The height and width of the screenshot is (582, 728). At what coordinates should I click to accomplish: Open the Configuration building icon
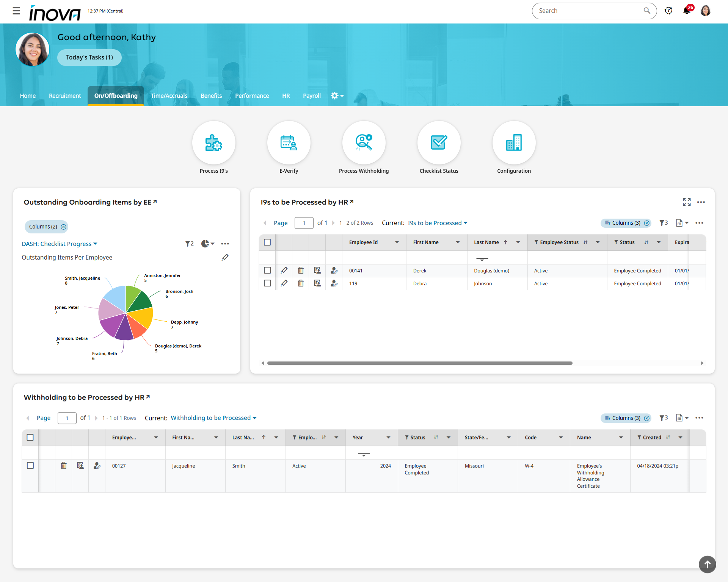(514, 143)
